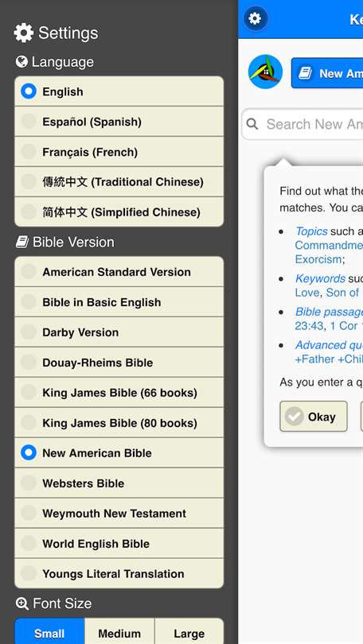The height and width of the screenshot is (644, 363).
Task: Click the Settings gear icon in sidebar heading
Action: pyautogui.click(x=24, y=33)
